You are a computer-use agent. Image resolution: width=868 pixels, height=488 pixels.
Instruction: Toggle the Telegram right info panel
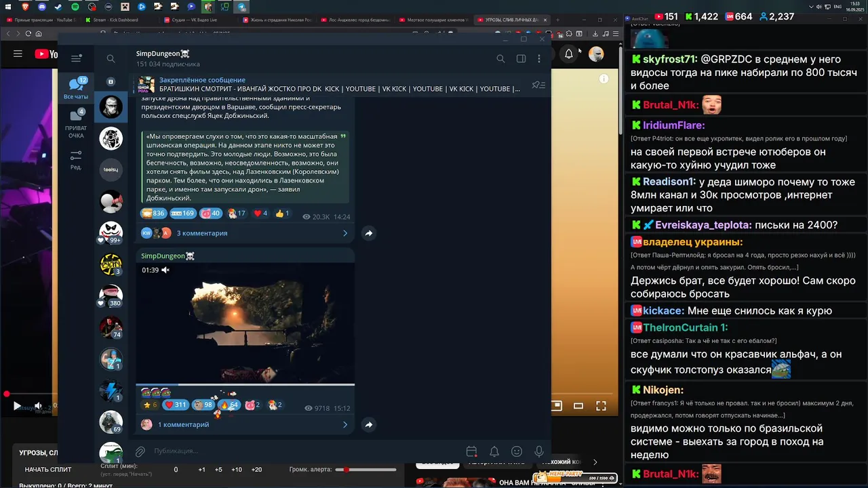(x=521, y=59)
